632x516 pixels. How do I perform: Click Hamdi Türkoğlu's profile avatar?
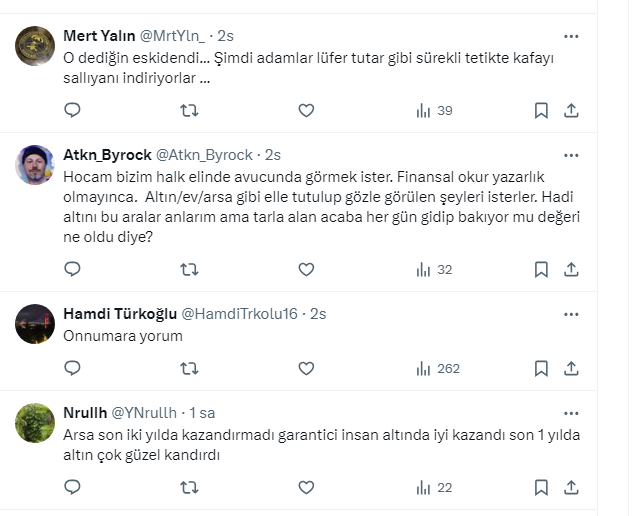coord(36,324)
